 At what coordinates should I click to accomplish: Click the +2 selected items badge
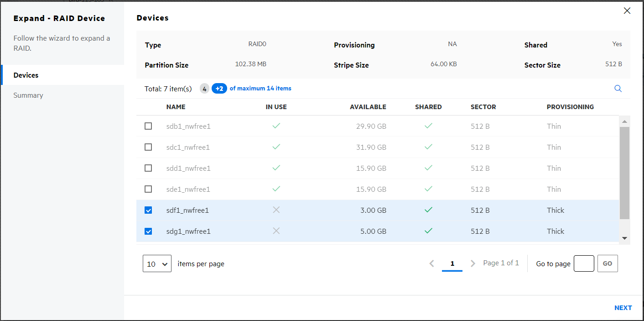click(219, 89)
